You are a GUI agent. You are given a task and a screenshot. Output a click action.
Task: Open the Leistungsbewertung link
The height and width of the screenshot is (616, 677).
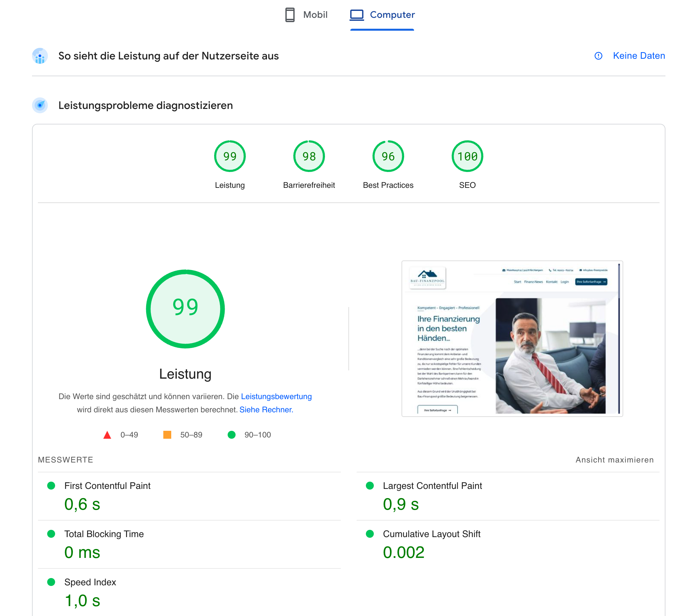(x=276, y=396)
